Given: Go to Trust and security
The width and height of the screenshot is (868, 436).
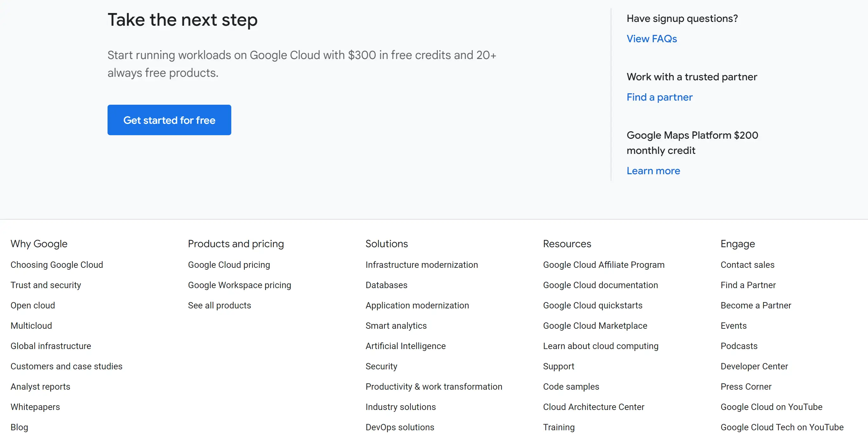Looking at the screenshot, I should click(x=46, y=285).
